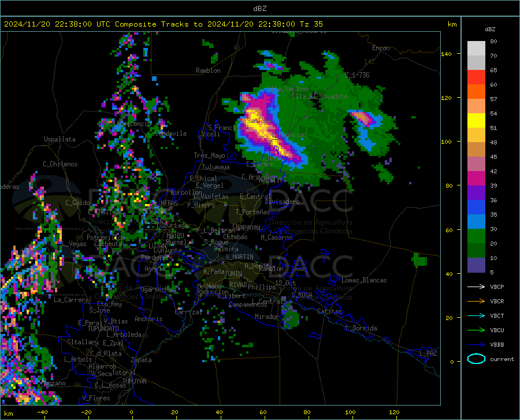Pick the bright yellow swatch between 54 and 51

(476, 121)
